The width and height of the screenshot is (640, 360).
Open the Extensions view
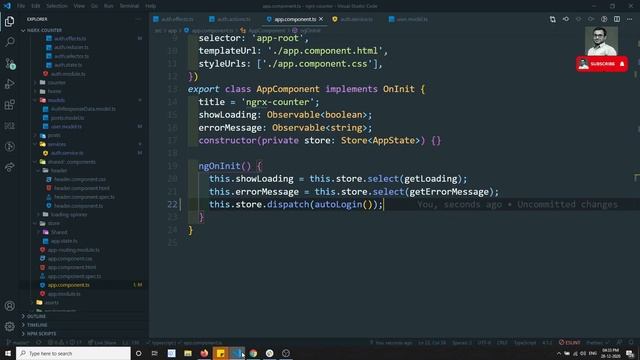[x=10, y=105]
